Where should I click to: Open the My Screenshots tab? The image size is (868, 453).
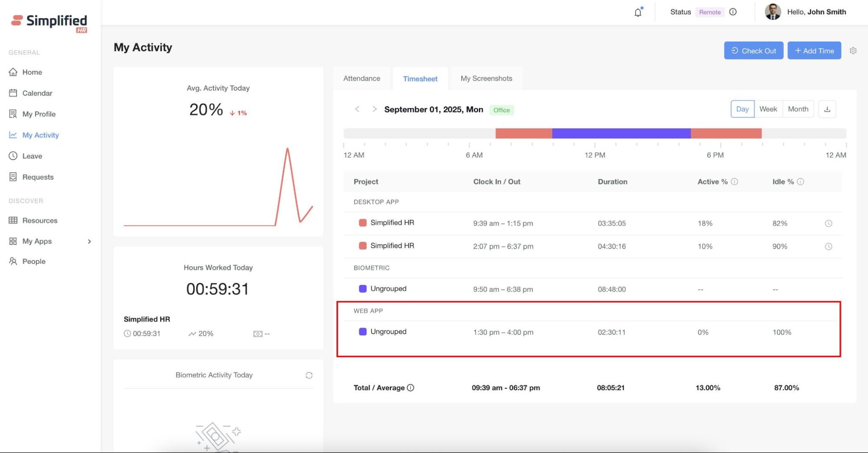click(486, 79)
